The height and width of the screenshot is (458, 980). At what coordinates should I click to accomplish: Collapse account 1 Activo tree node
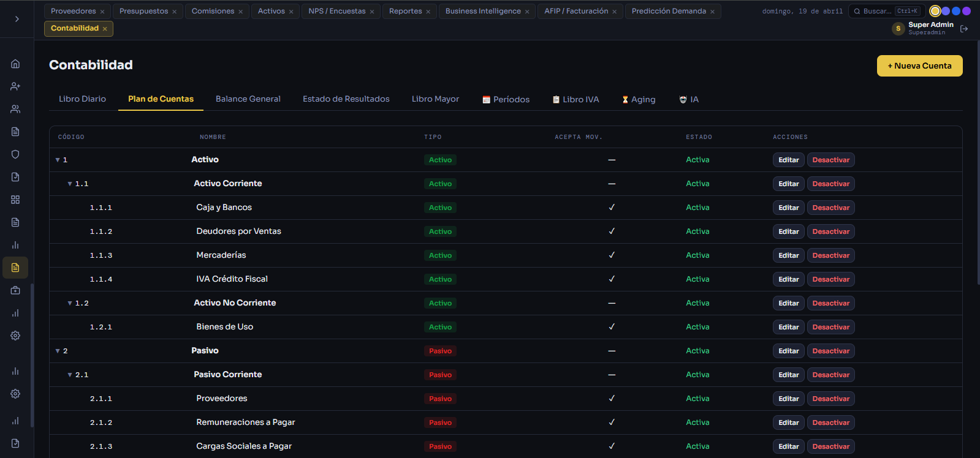[x=58, y=160]
